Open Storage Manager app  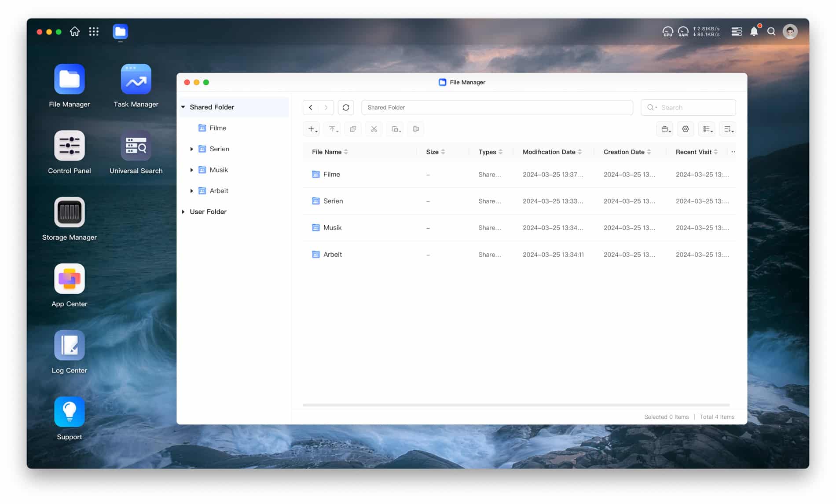pos(69,212)
